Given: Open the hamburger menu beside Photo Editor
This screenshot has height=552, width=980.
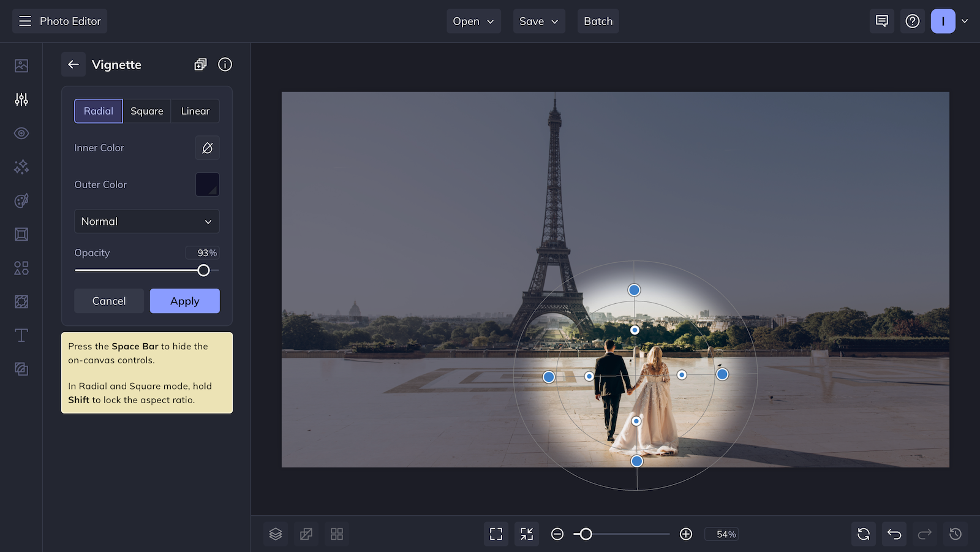Looking at the screenshot, I should pos(24,21).
